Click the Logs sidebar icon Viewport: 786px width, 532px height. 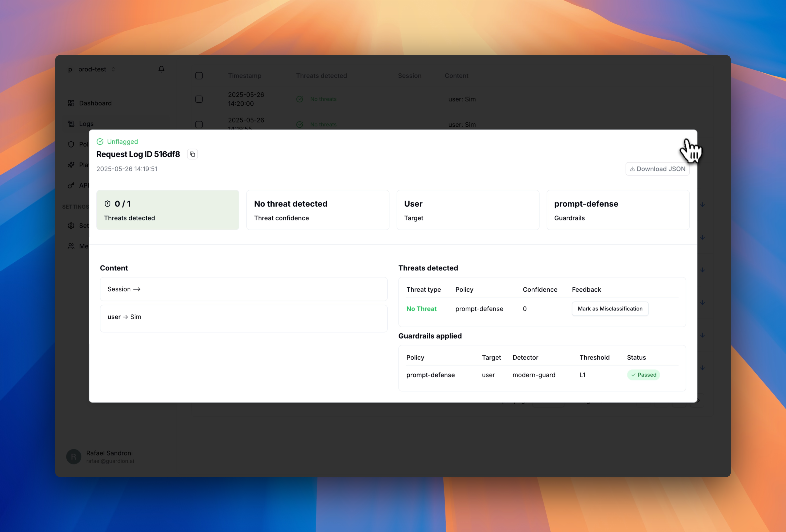(71, 124)
